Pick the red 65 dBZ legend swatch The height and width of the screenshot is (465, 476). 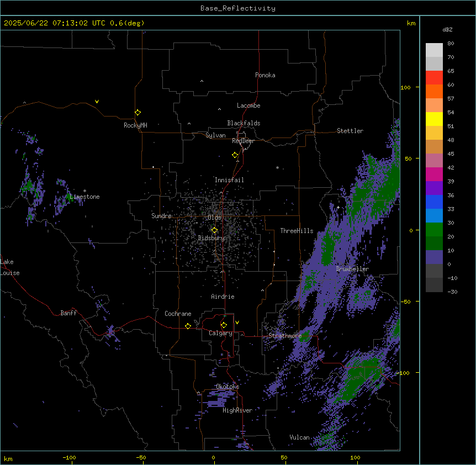[x=434, y=77]
